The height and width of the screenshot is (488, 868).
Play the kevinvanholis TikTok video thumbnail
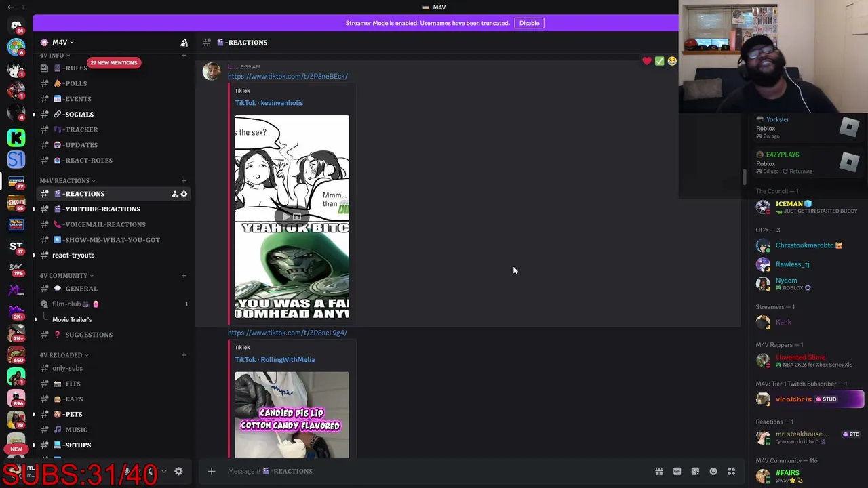[x=292, y=217]
